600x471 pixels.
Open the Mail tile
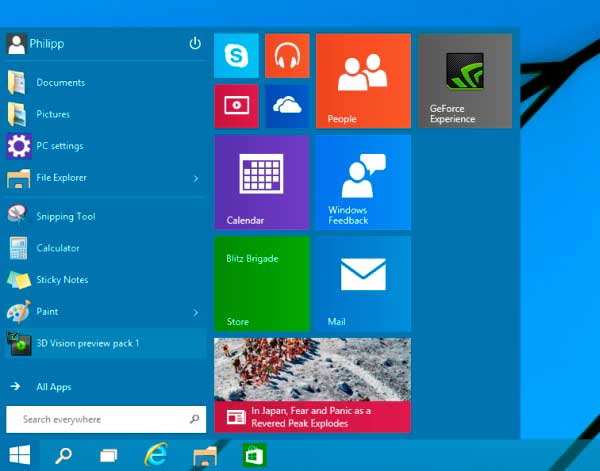coord(363,284)
